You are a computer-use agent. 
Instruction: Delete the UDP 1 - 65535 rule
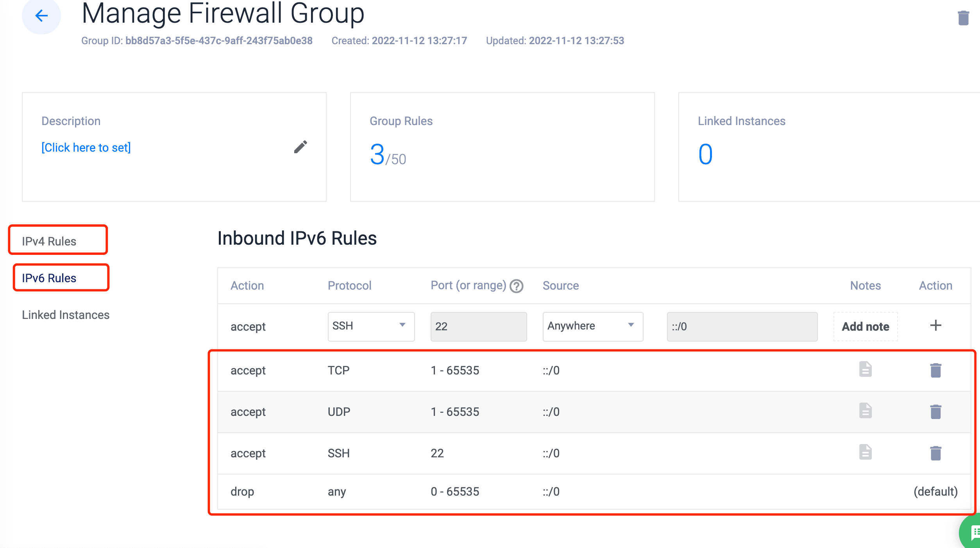point(935,412)
